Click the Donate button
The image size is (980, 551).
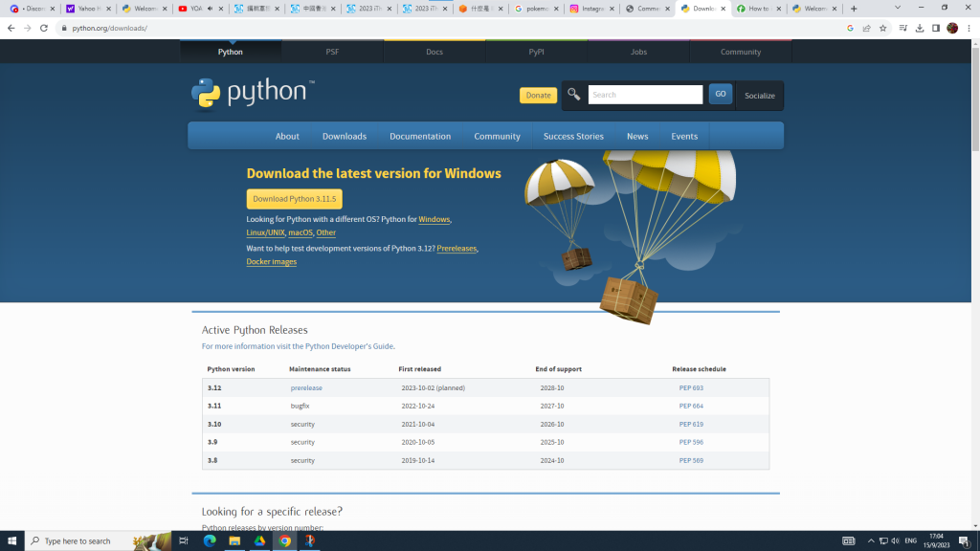(x=538, y=95)
